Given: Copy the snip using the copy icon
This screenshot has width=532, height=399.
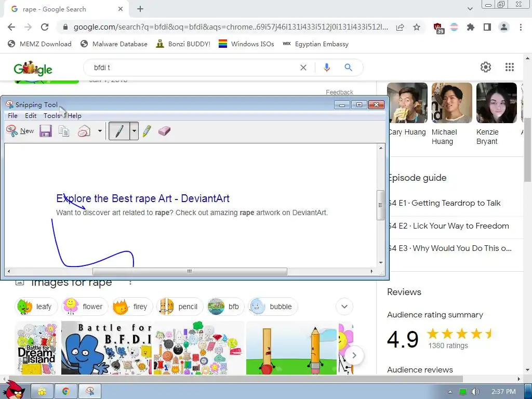Looking at the screenshot, I should [x=64, y=131].
